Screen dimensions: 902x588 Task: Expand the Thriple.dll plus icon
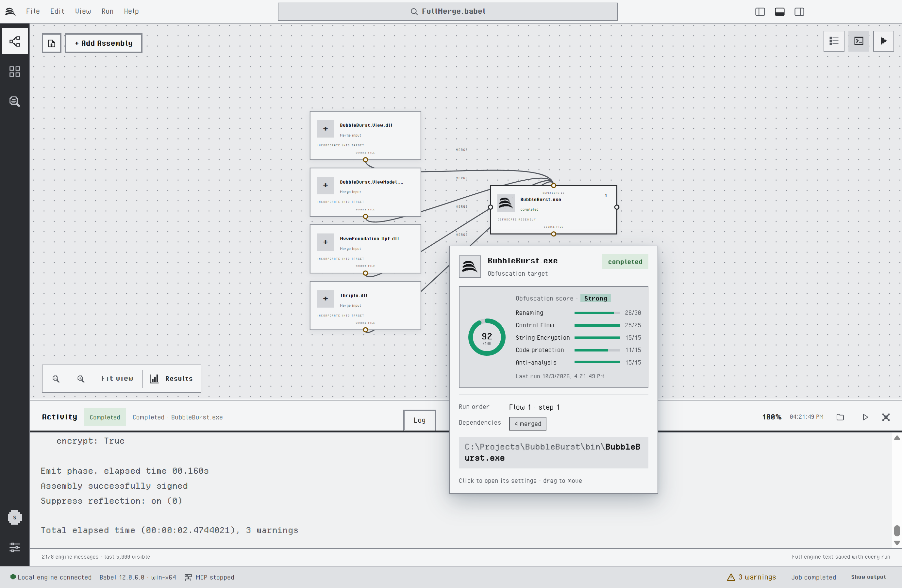(x=325, y=299)
